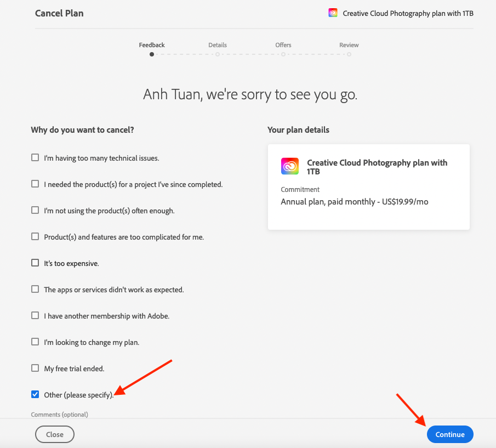The image size is (496, 448).
Task: Select the Details step label
Action: (x=217, y=45)
